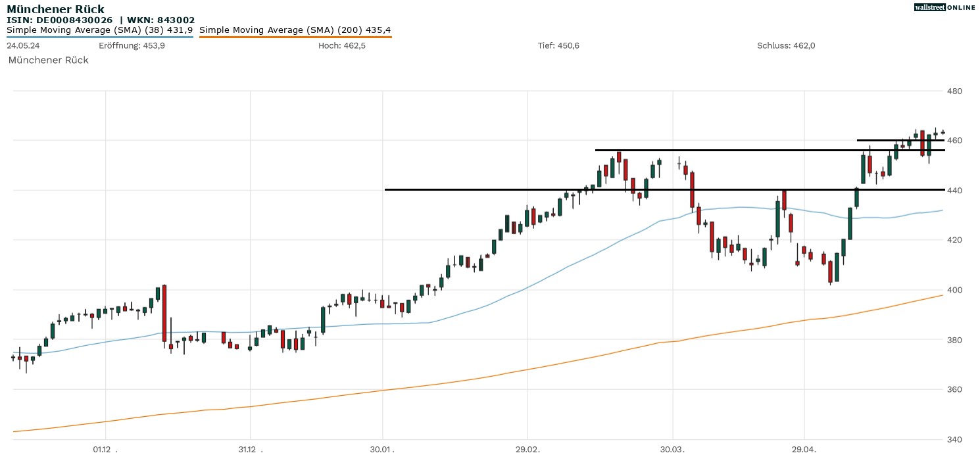Click the short black line at 460

(881, 140)
